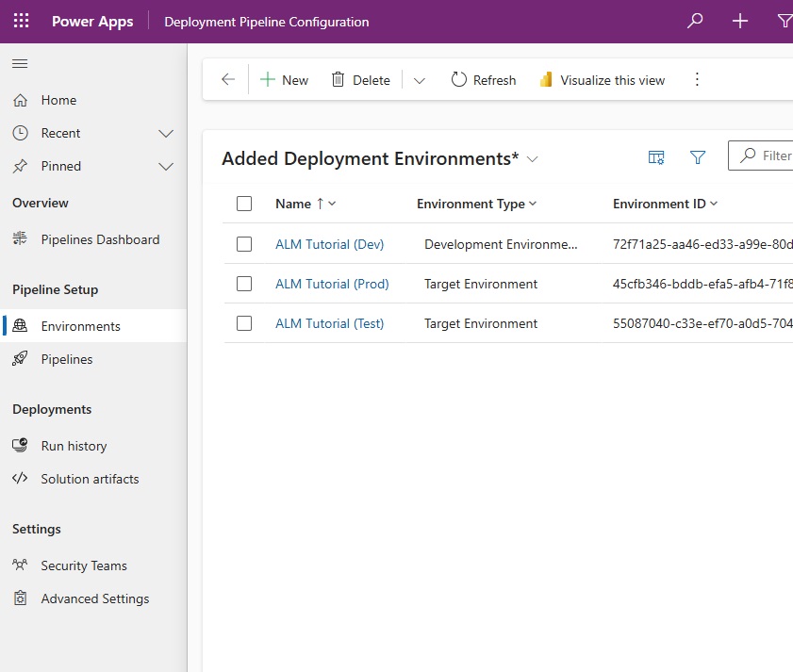Click the Filter by keyword box
This screenshot has height=672, width=793.
[761, 156]
